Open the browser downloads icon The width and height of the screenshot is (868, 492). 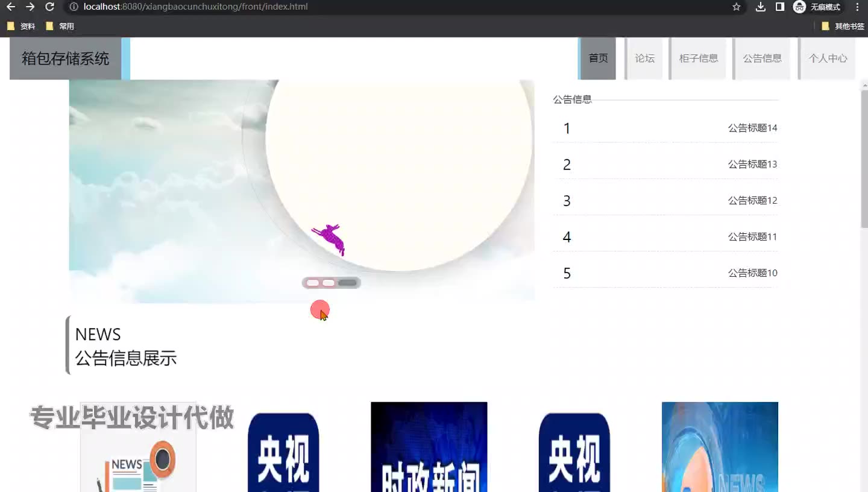tap(761, 7)
